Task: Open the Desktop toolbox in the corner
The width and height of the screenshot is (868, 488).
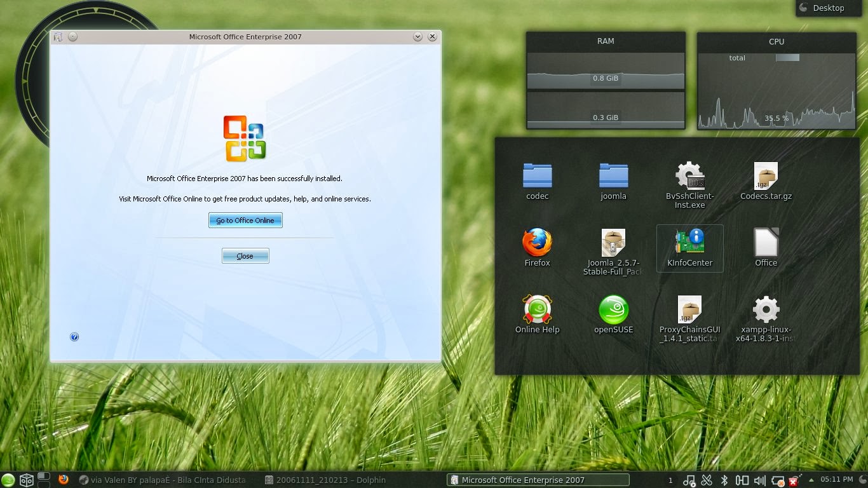Action: 828,8
